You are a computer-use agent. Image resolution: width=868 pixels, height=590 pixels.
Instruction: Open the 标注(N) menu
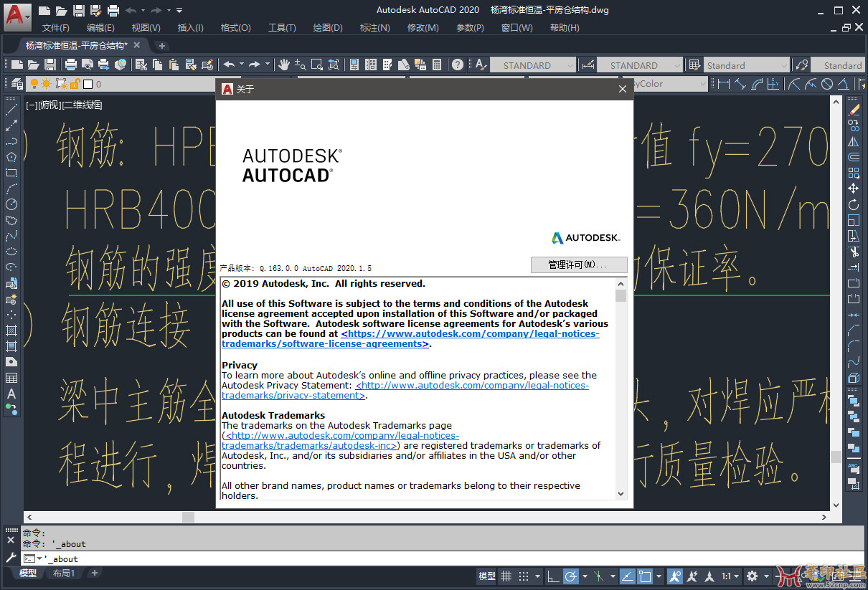375,28
